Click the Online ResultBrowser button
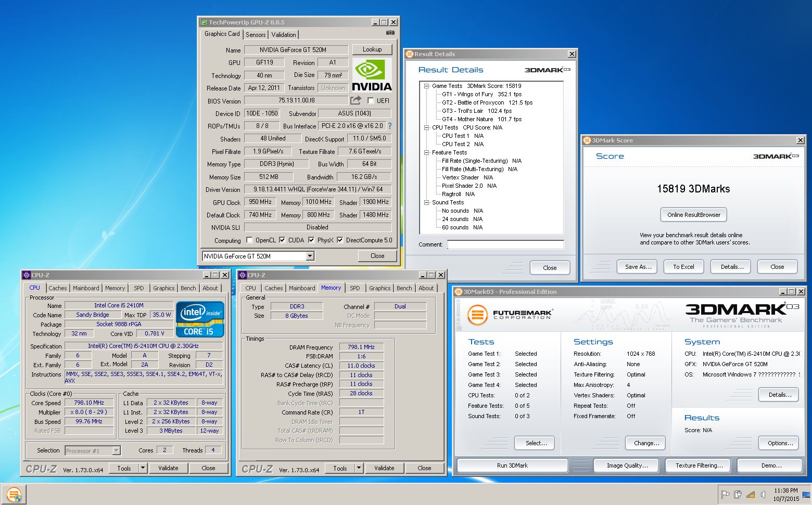The width and height of the screenshot is (812, 505). 694,215
